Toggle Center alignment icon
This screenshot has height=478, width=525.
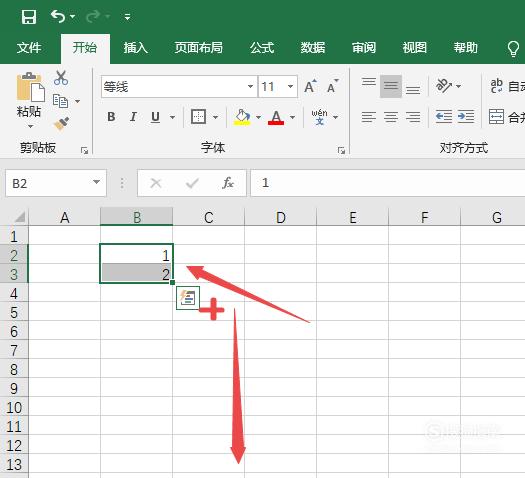pos(391,117)
